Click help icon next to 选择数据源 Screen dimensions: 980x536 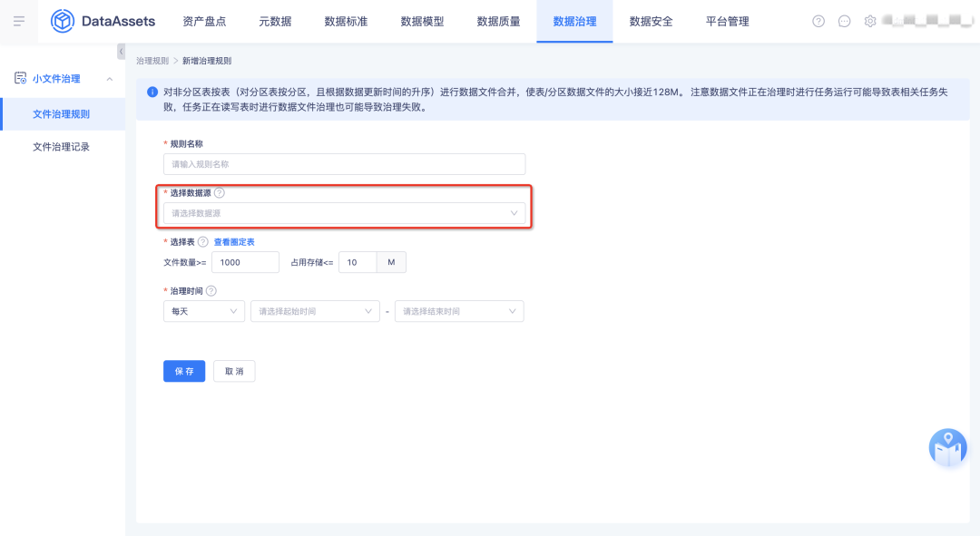point(219,193)
